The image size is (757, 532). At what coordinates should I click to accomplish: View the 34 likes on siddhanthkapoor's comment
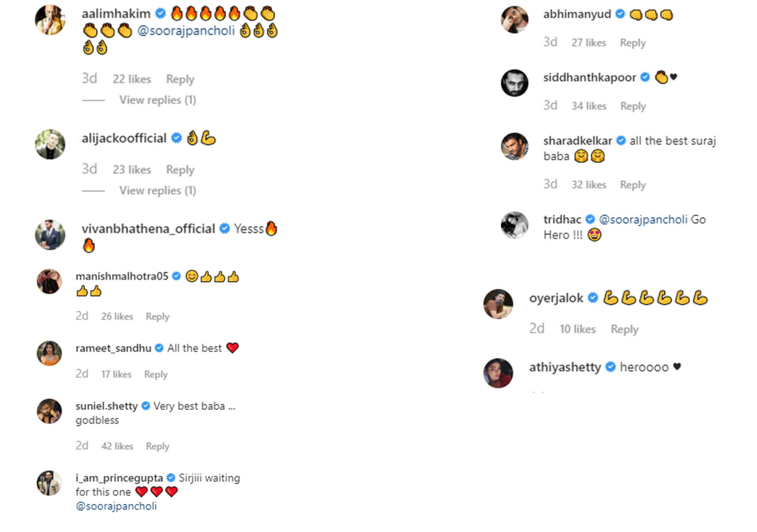[x=589, y=106]
